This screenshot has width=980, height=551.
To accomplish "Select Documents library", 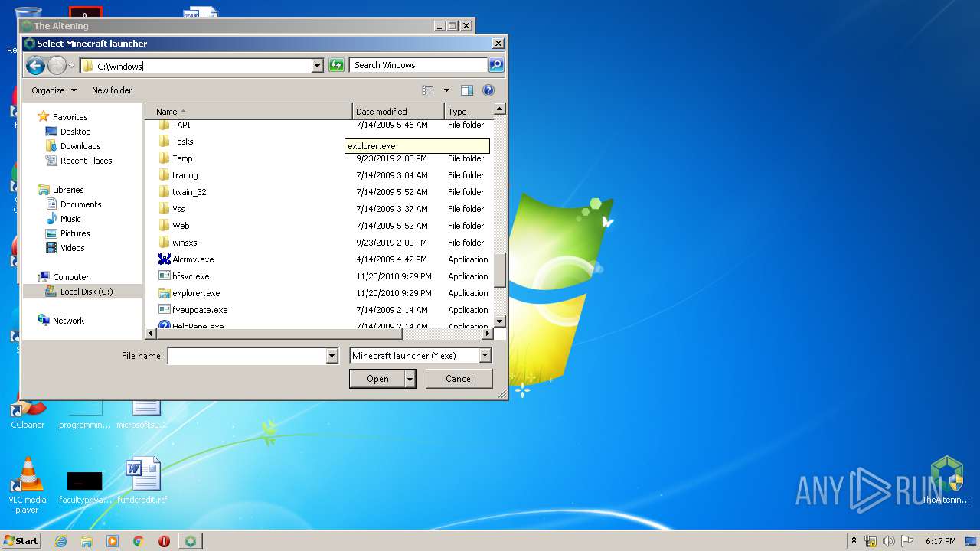I will [x=80, y=204].
